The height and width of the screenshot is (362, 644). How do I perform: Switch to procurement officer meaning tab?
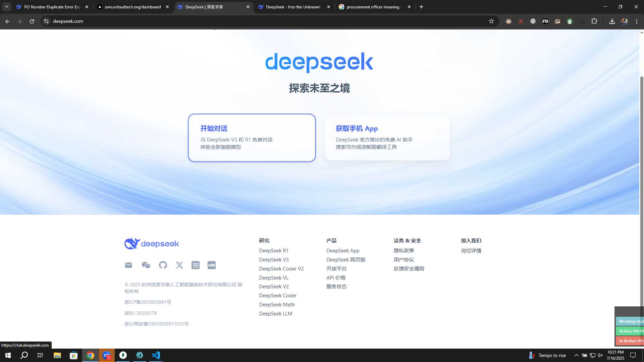point(374,7)
